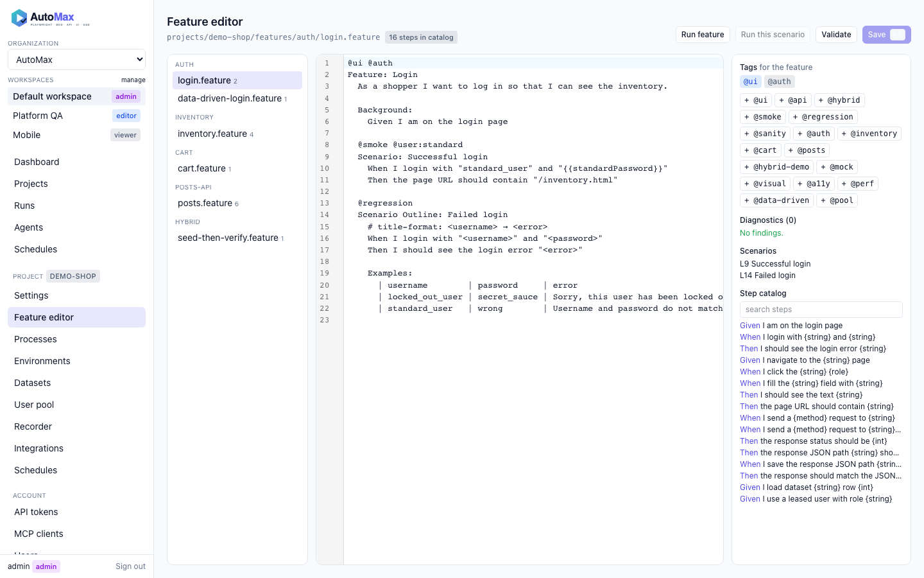Add the @mock tag
Screen dimensions: 924x578
(837, 167)
